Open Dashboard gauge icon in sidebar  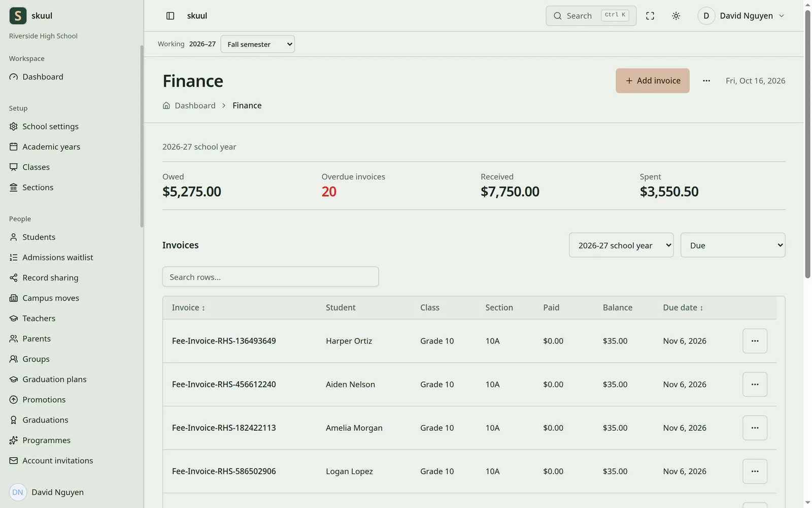(x=14, y=77)
